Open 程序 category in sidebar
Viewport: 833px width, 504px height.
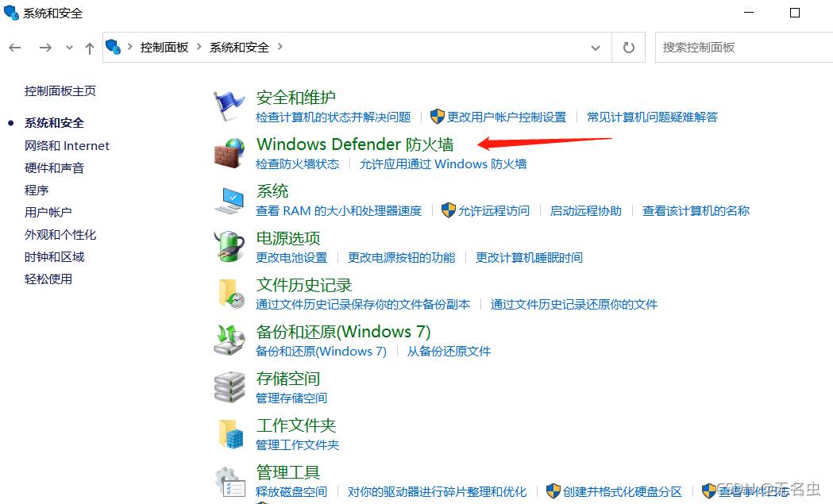click(x=36, y=190)
